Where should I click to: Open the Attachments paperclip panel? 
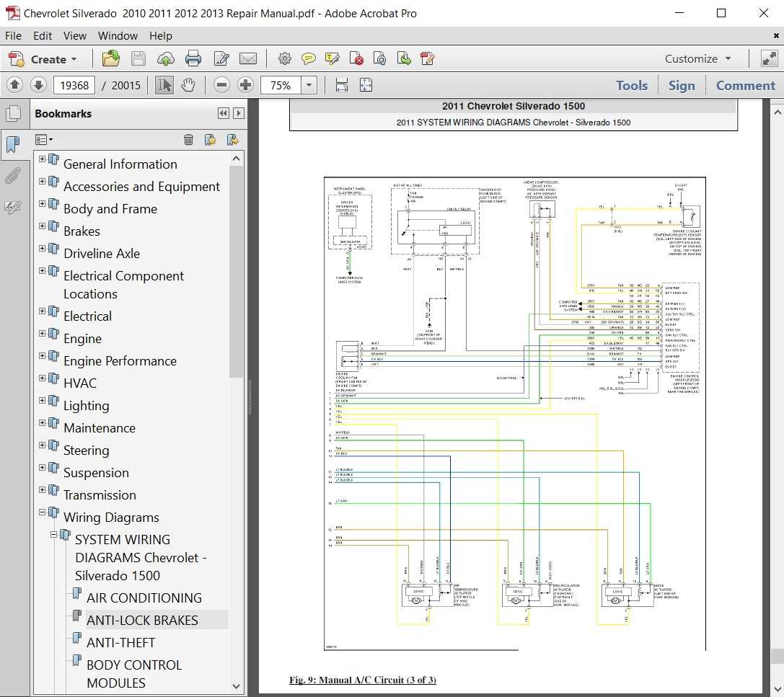pos(13,175)
